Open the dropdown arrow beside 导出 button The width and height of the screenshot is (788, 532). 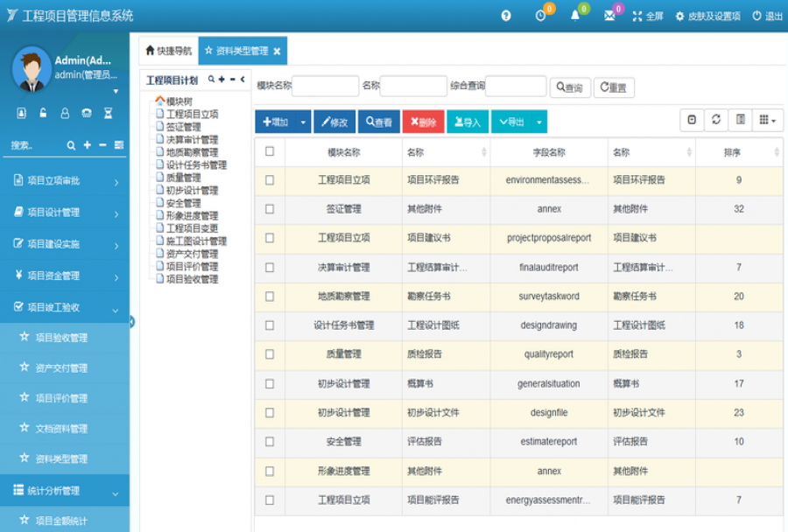click(x=539, y=122)
